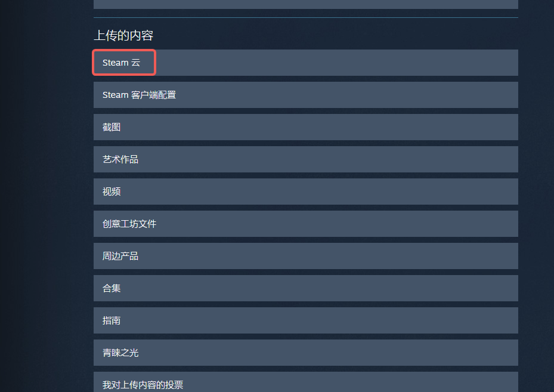554x392 pixels.
Task: Open the 艺术作品 entry
Action: point(305,159)
